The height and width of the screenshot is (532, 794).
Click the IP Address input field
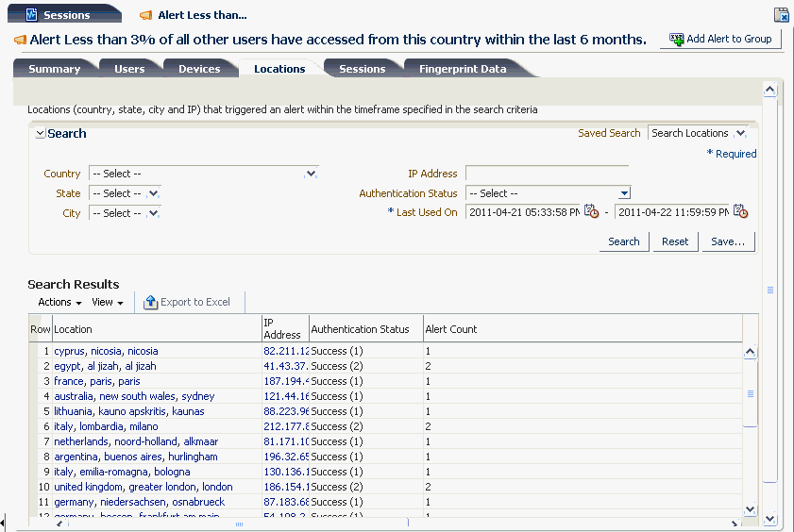tap(547, 174)
